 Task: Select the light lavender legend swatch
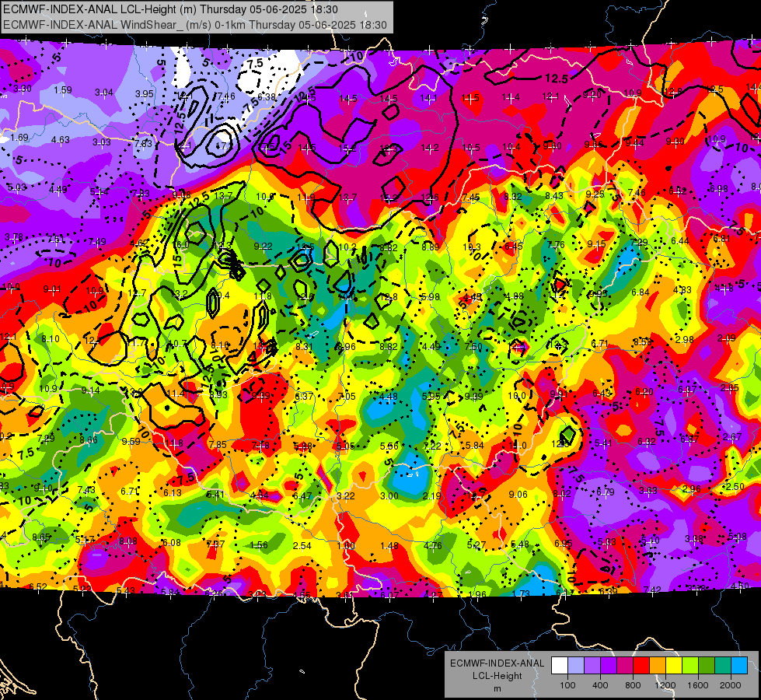pyautogui.click(x=576, y=666)
